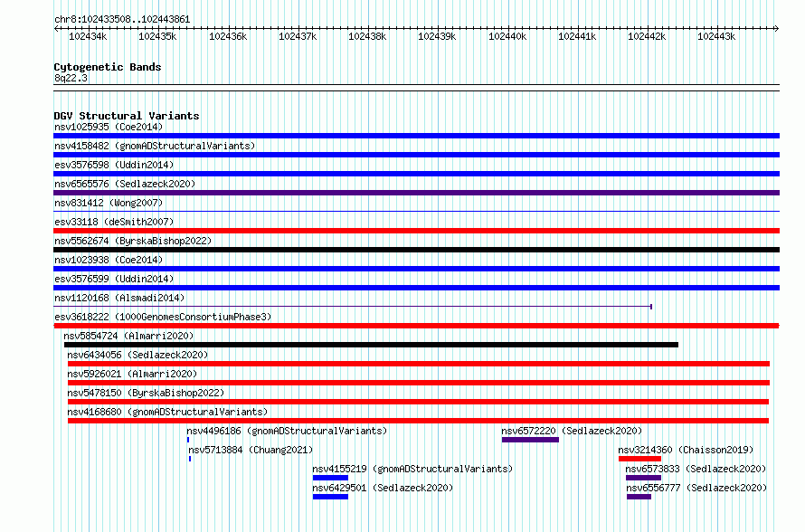
Task: Select the nsv1120168 (Alsmadi2014) label
Action: coord(119,298)
